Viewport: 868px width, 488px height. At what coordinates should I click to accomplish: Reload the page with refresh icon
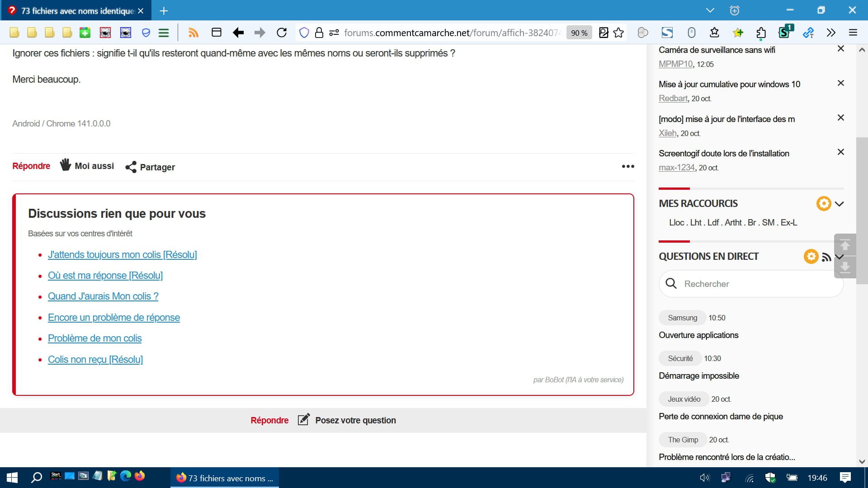282,33
